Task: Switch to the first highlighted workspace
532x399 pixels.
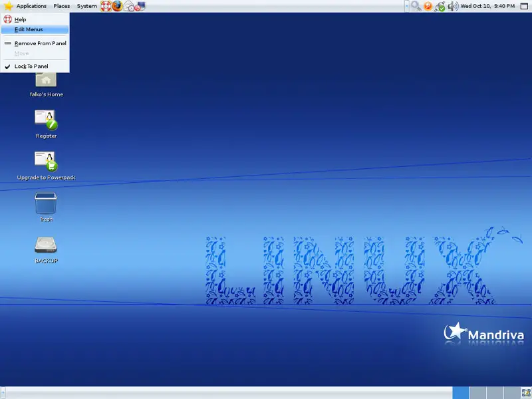Action: [461, 393]
